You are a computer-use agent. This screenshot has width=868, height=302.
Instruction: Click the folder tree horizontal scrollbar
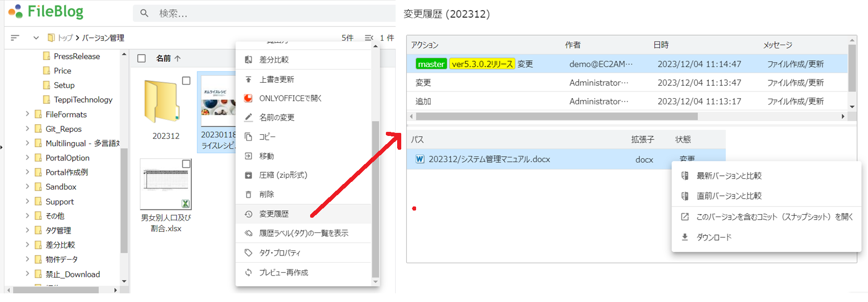click(x=56, y=290)
